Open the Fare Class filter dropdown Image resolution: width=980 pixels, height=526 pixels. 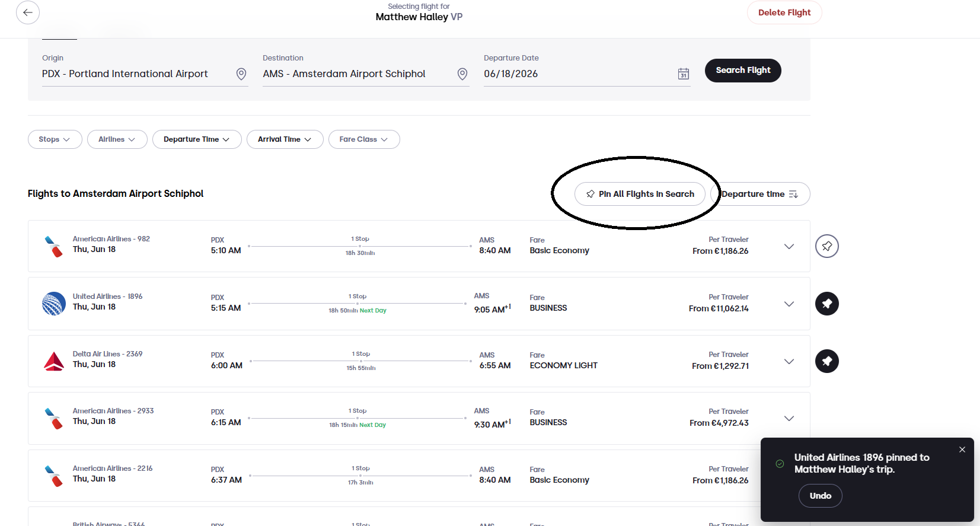[x=364, y=139]
